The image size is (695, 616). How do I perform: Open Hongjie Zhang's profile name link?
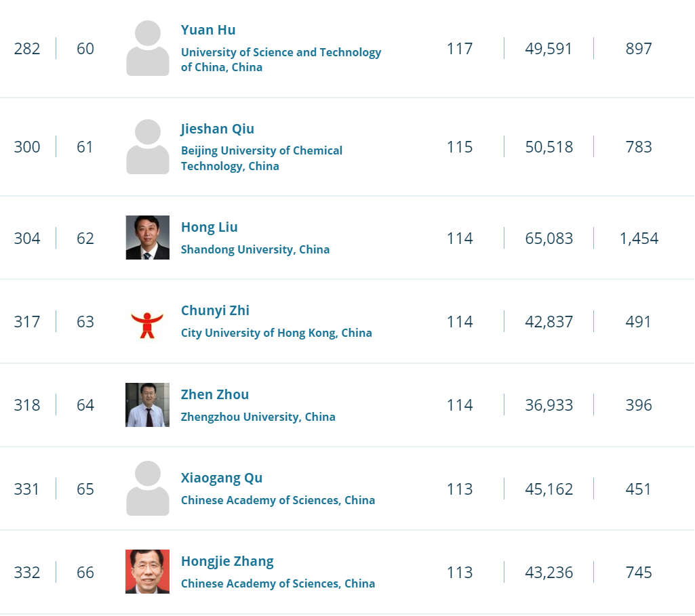point(227,561)
